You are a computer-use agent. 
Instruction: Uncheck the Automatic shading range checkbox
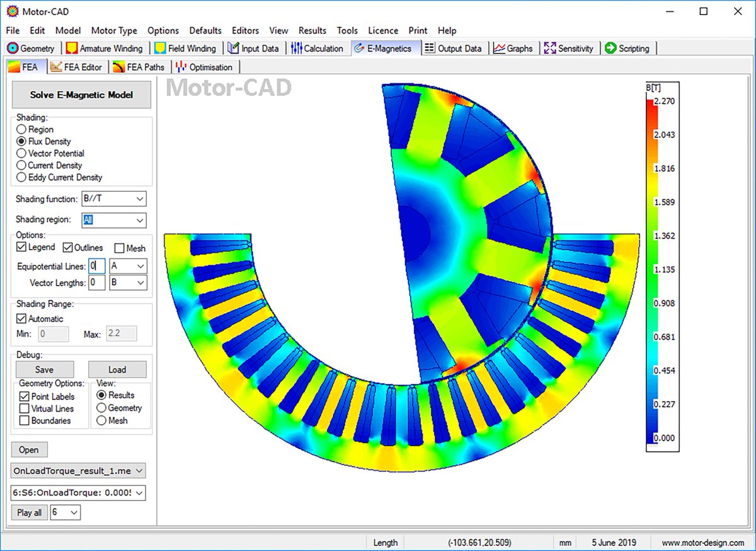click(21, 319)
